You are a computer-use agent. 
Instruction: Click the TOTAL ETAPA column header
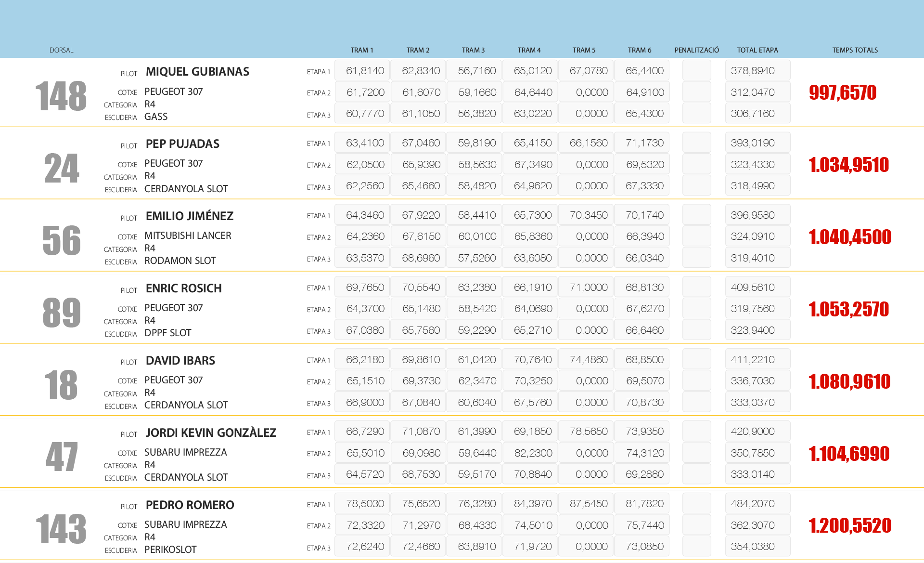pyautogui.click(x=757, y=50)
